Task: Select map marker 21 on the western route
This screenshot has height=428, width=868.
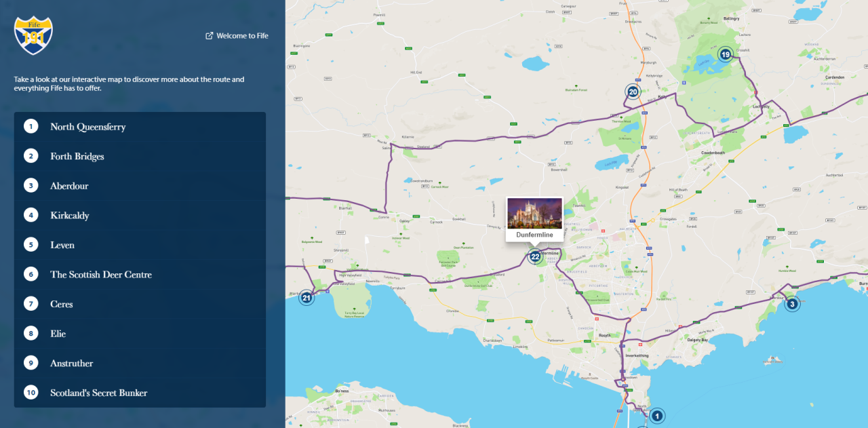Action: [x=306, y=296]
